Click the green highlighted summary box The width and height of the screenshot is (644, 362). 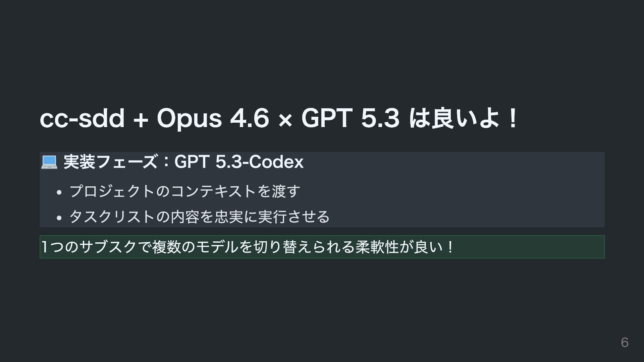pyautogui.click(x=322, y=247)
